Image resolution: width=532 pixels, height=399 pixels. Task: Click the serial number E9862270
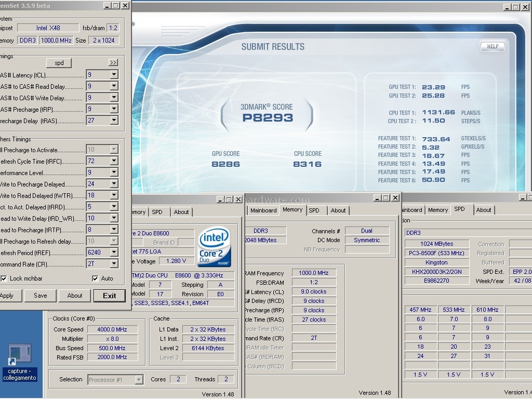point(436,281)
